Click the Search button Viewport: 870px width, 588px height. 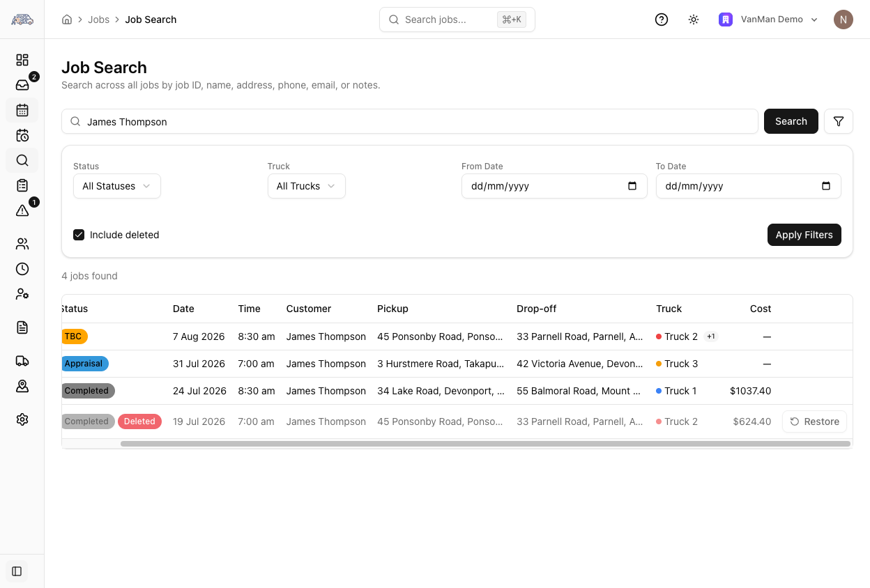[791, 121]
